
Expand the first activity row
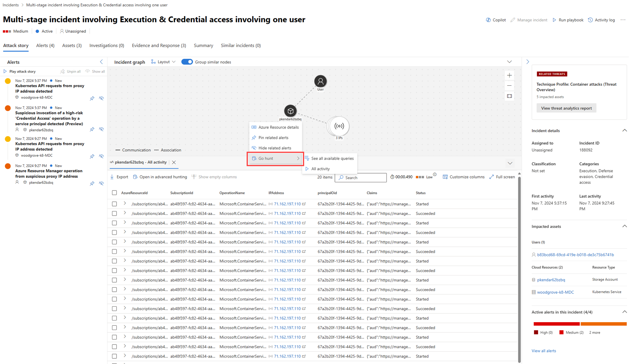(x=125, y=204)
